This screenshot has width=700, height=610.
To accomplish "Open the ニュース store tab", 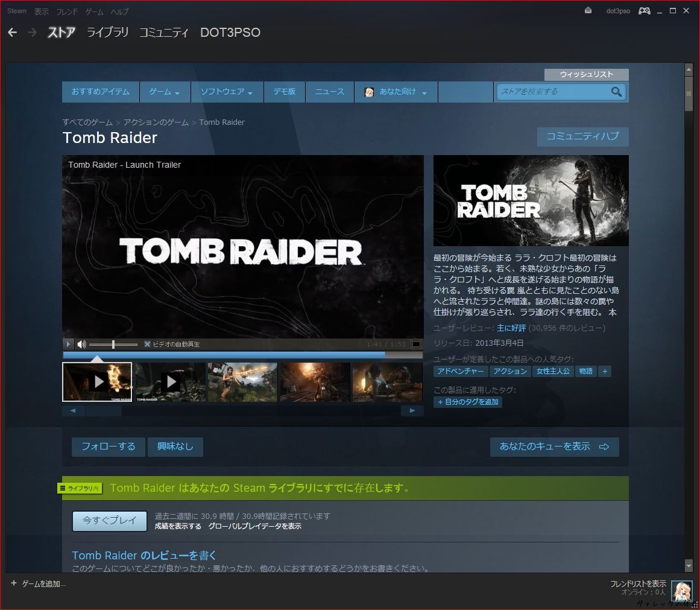I will [x=329, y=92].
